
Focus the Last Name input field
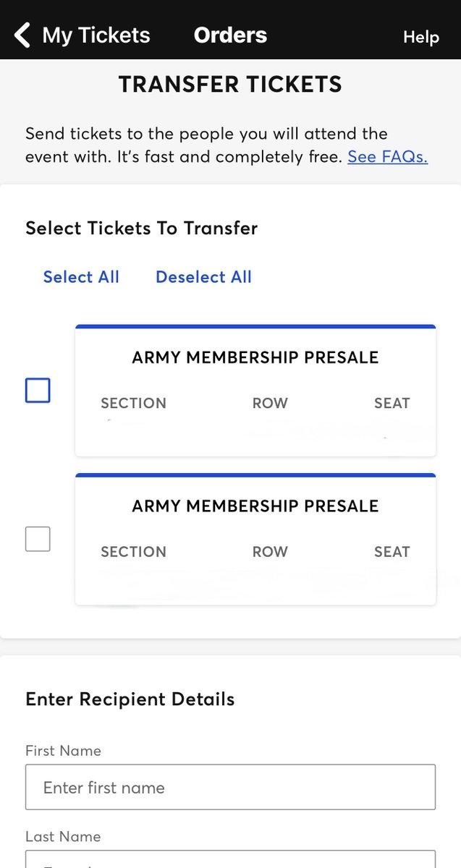coord(230,859)
